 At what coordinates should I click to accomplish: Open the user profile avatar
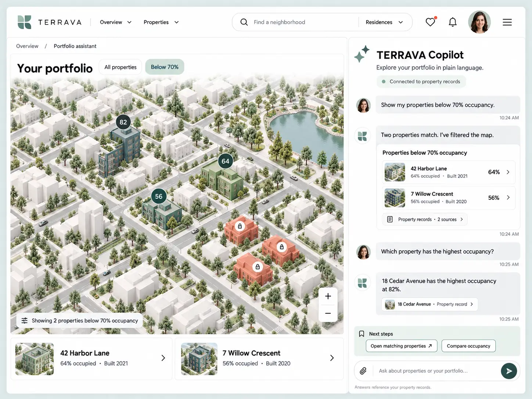[x=479, y=22]
